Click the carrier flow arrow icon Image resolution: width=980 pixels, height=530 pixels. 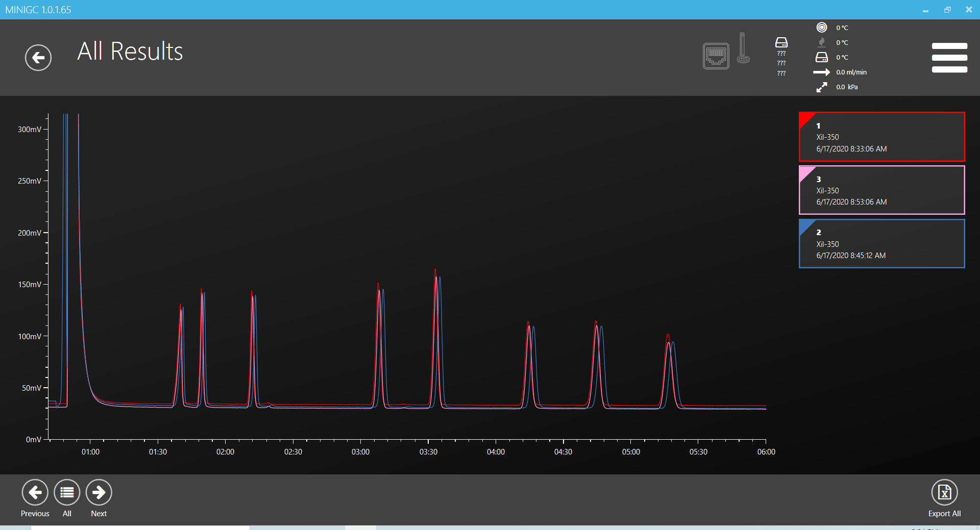coord(821,72)
